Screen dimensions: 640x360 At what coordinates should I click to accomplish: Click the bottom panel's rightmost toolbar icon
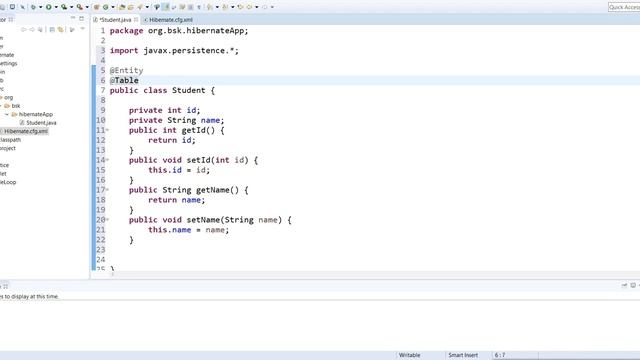click(x=633, y=285)
